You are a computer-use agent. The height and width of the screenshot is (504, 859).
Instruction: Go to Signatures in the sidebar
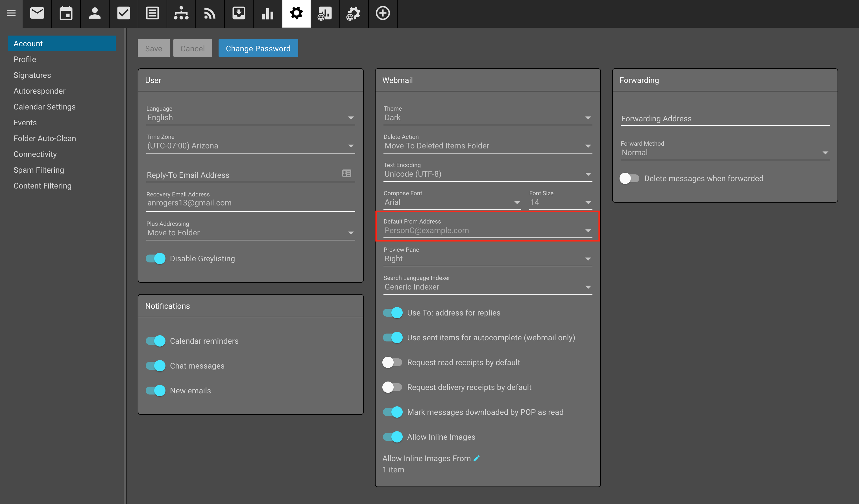32,75
